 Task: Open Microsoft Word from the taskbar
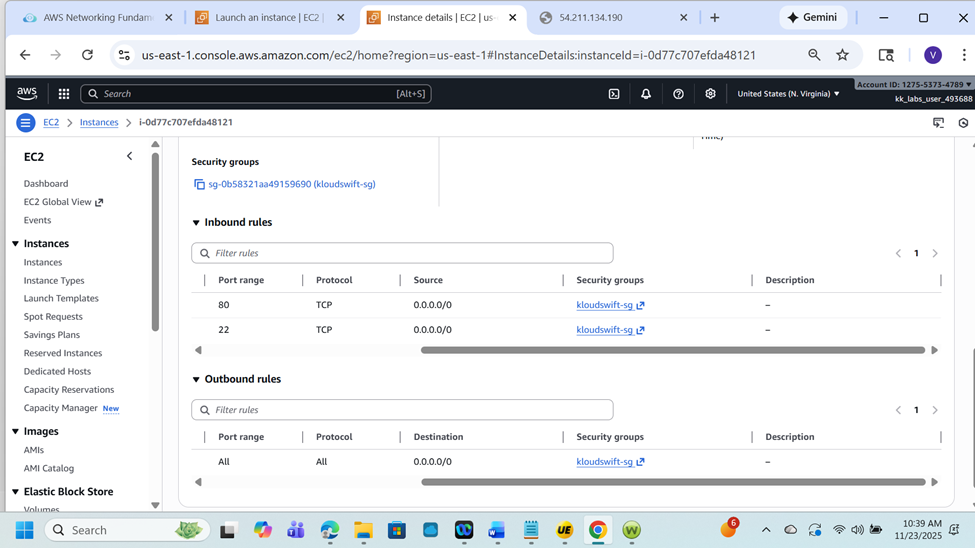(497, 530)
